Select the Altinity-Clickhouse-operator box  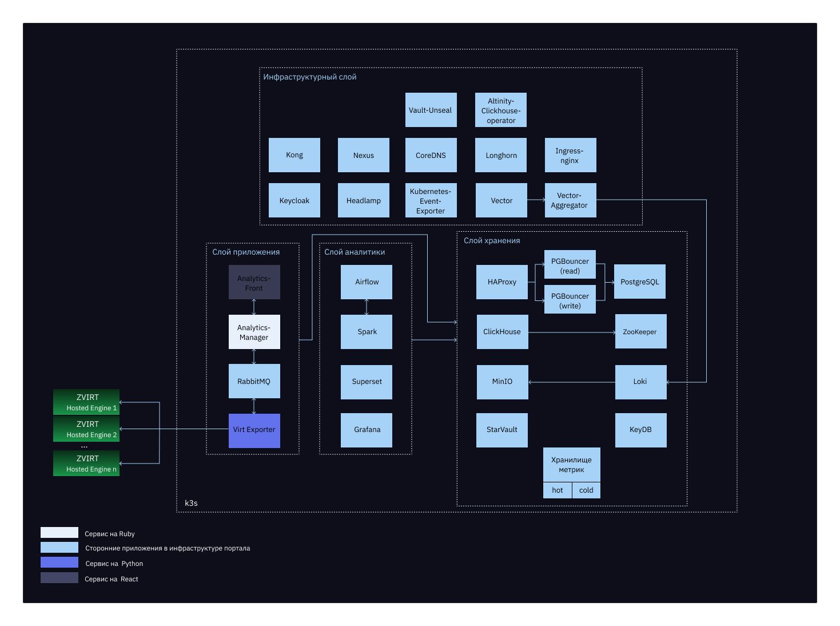click(x=501, y=110)
